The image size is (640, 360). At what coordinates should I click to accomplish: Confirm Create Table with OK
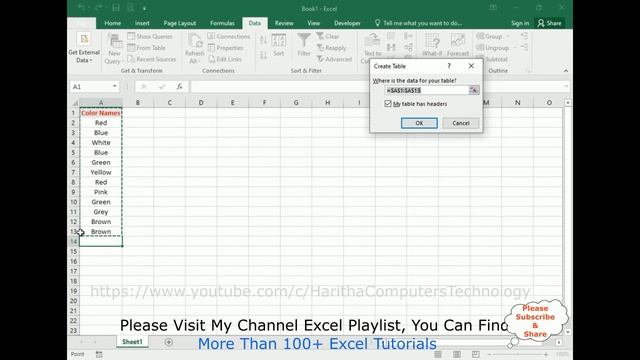pyautogui.click(x=419, y=123)
